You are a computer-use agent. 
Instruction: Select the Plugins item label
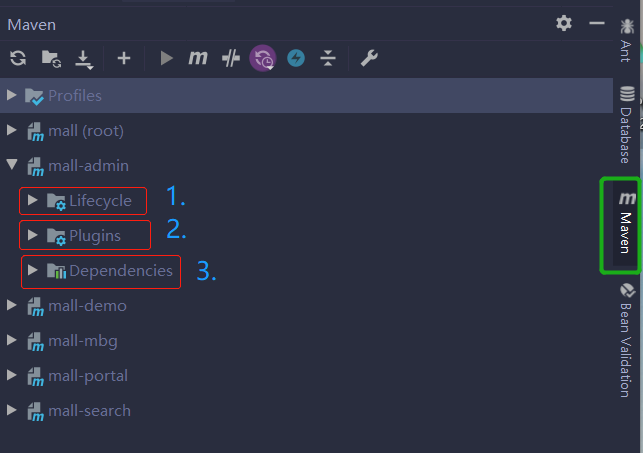pos(95,236)
